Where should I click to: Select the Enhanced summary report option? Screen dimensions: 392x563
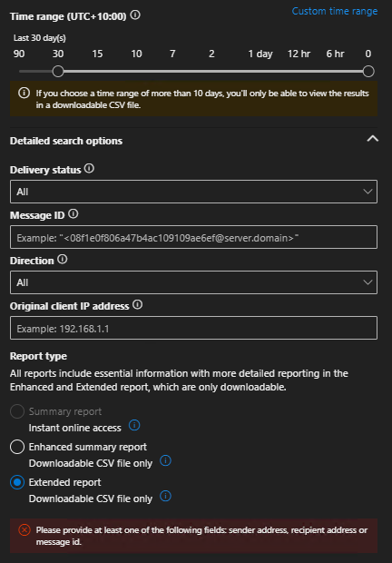click(17, 447)
